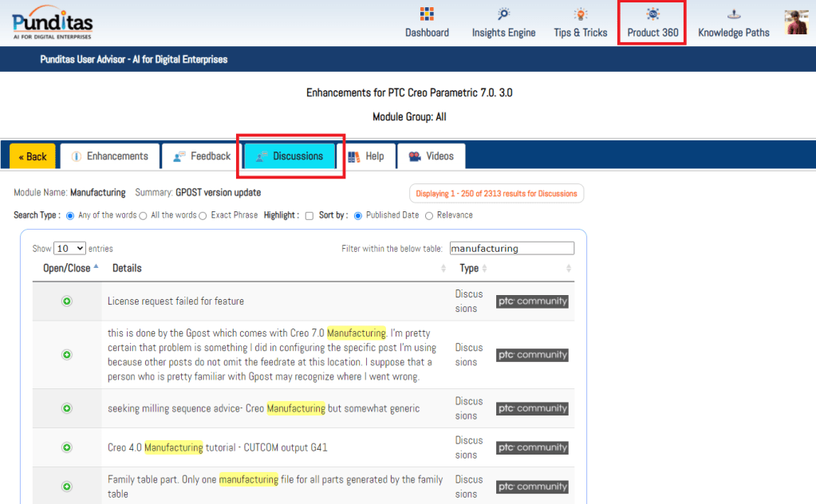Sort results by Relevance
The image size is (816, 504).
coord(429,215)
